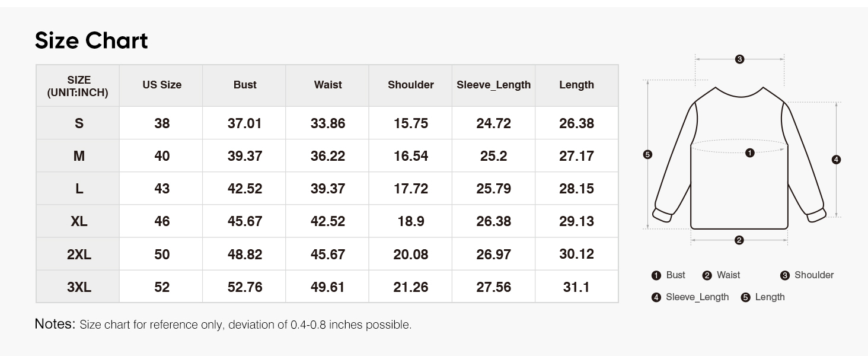The image size is (868, 356).
Task: Click the Sleeve_Length legend bullet icon
Action: pyautogui.click(x=656, y=297)
